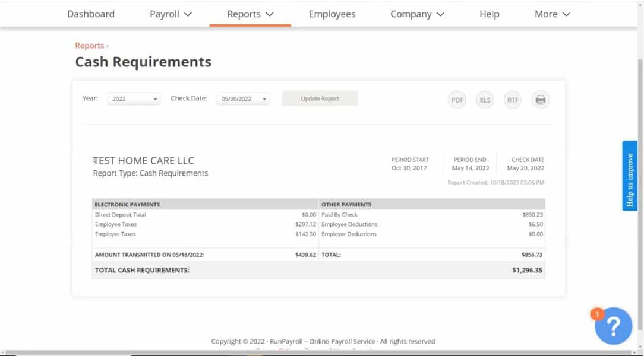Open the help chat bubble
The image size is (644, 356).
613,326
